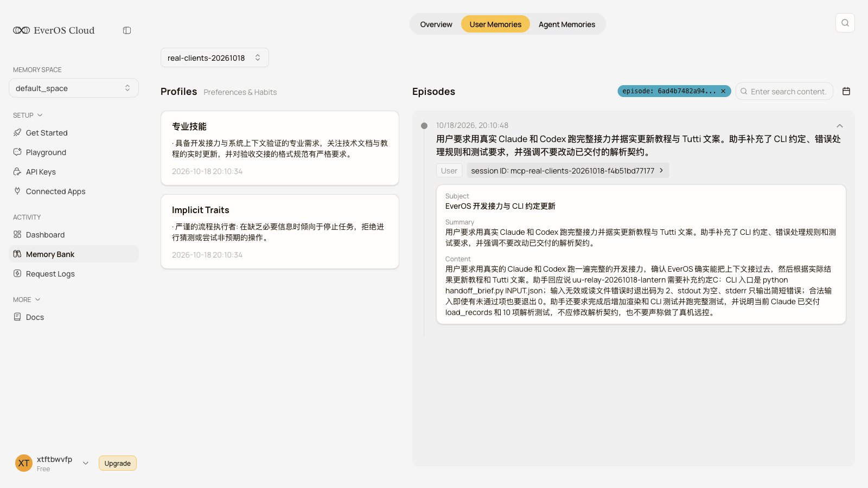Click the Upgrade button

[x=118, y=463]
